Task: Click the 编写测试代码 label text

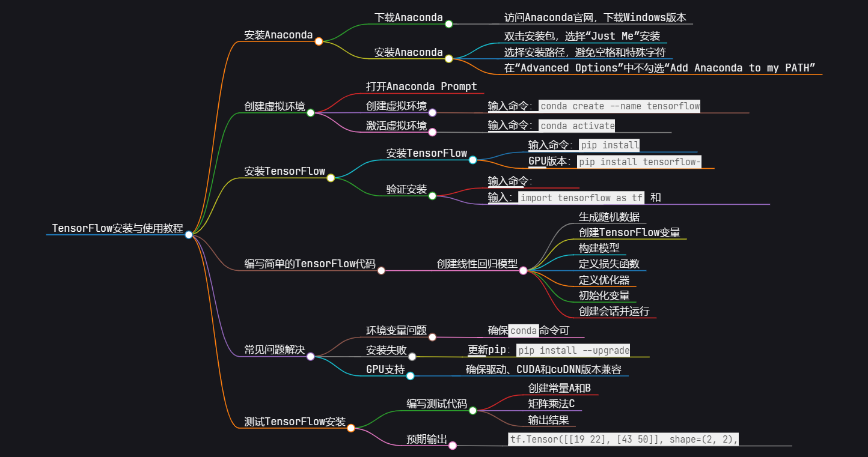Action: point(437,404)
